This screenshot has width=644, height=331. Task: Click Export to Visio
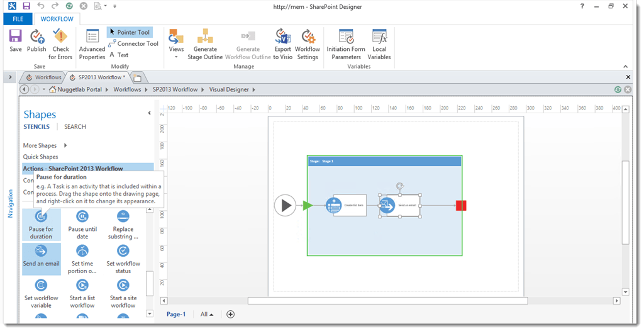283,45
